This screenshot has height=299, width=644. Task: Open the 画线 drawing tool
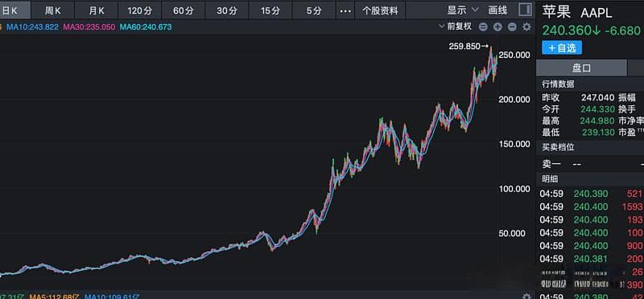[497, 10]
